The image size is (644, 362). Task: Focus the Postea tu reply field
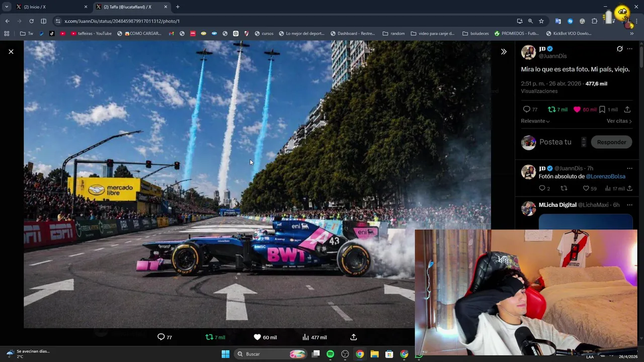(x=555, y=142)
